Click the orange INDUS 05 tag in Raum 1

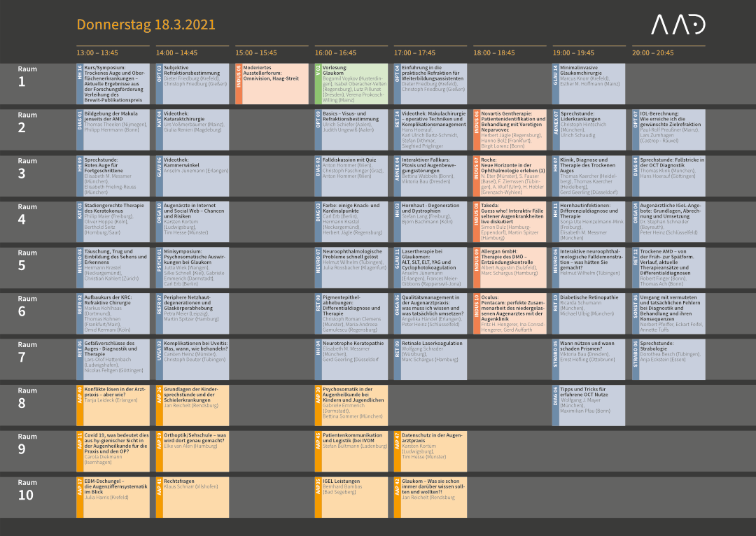click(x=239, y=84)
